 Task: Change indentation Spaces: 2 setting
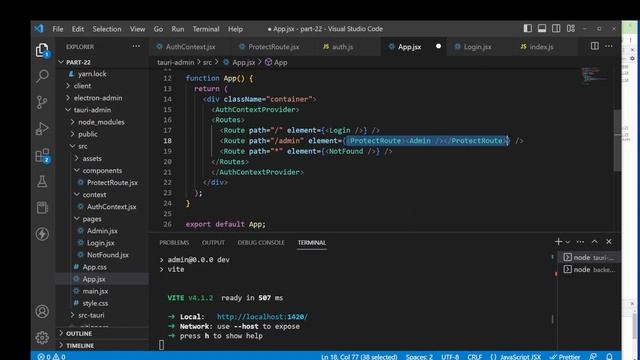click(419, 356)
